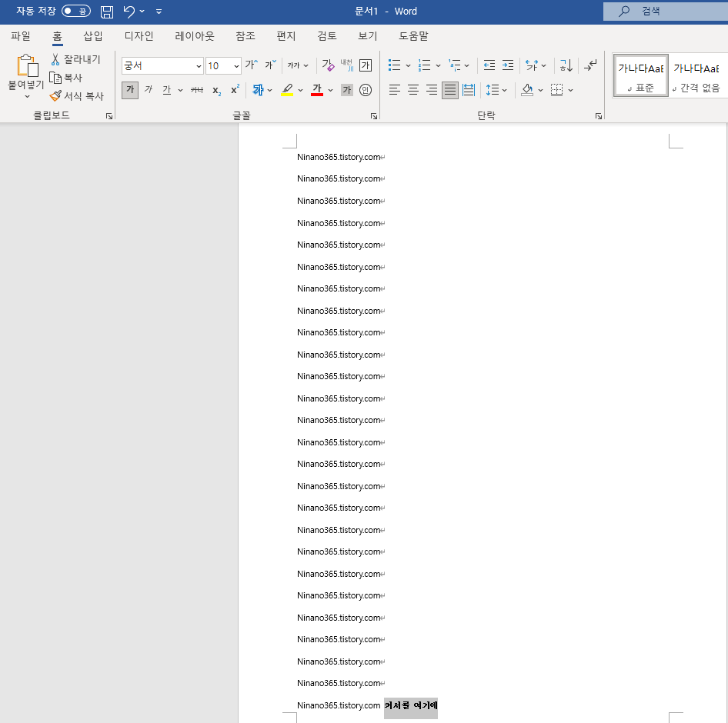
Task: Click the increase font size icon
Action: coord(252,65)
